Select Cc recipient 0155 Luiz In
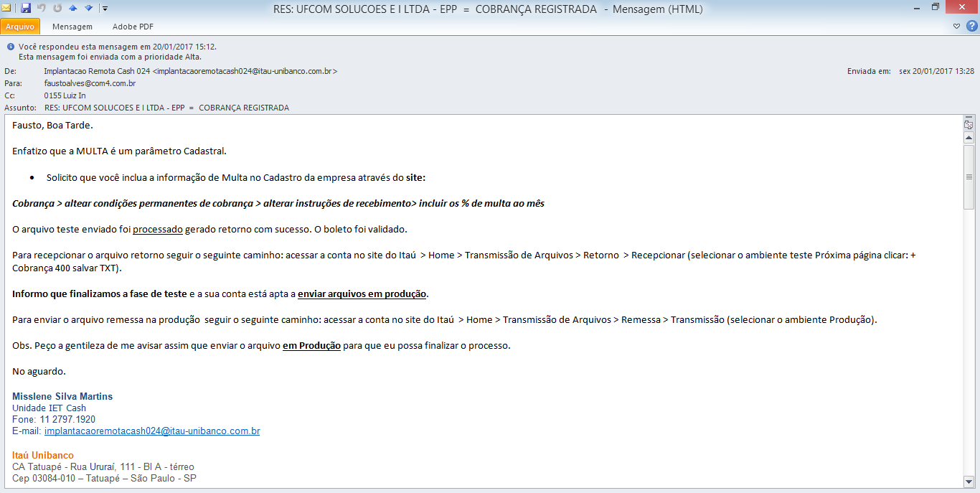Image resolution: width=980 pixels, height=493 pixels. tap(65, 95)
